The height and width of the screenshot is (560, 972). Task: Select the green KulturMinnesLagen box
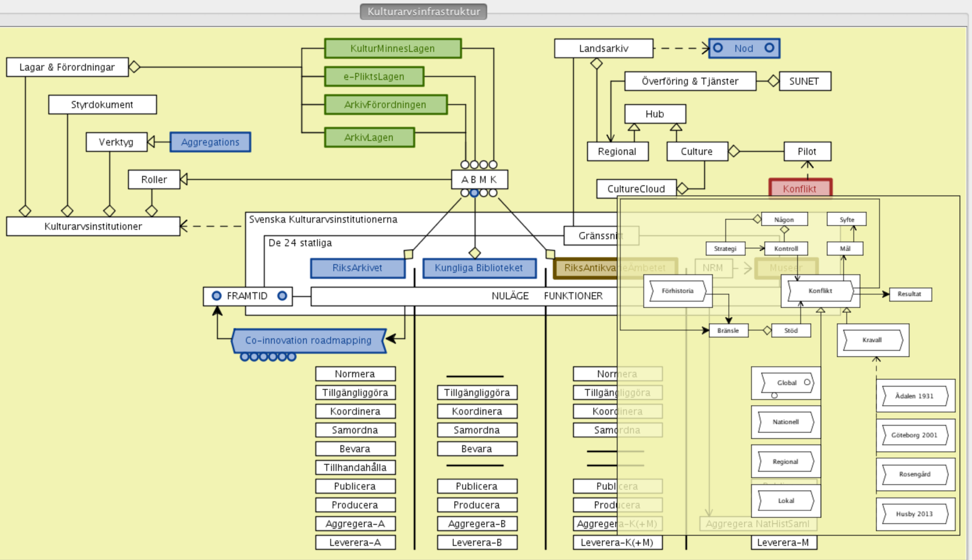tap(392, 48)
